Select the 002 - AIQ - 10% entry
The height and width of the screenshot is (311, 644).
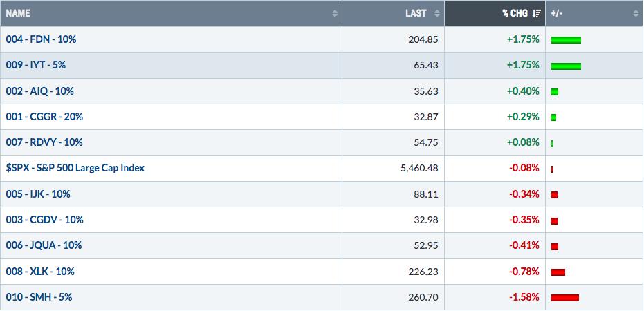click(40, 91)
